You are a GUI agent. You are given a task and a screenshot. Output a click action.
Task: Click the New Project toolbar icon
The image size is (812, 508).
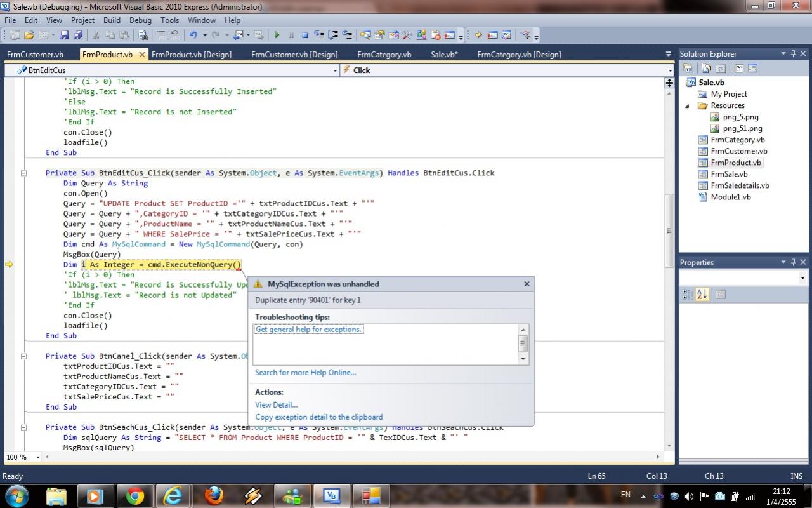(x=15, y=35)
